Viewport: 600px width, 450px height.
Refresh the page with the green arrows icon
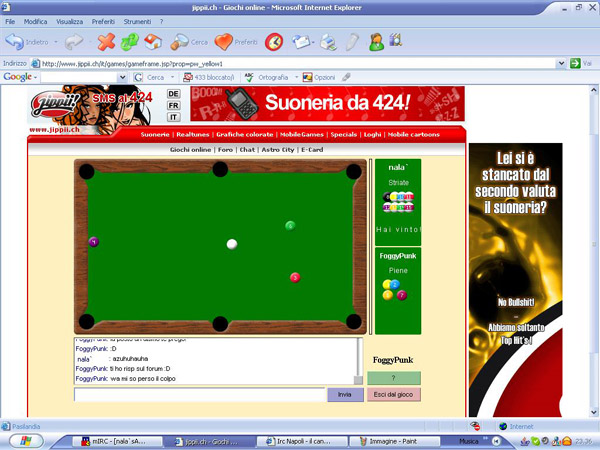[130, 42]
